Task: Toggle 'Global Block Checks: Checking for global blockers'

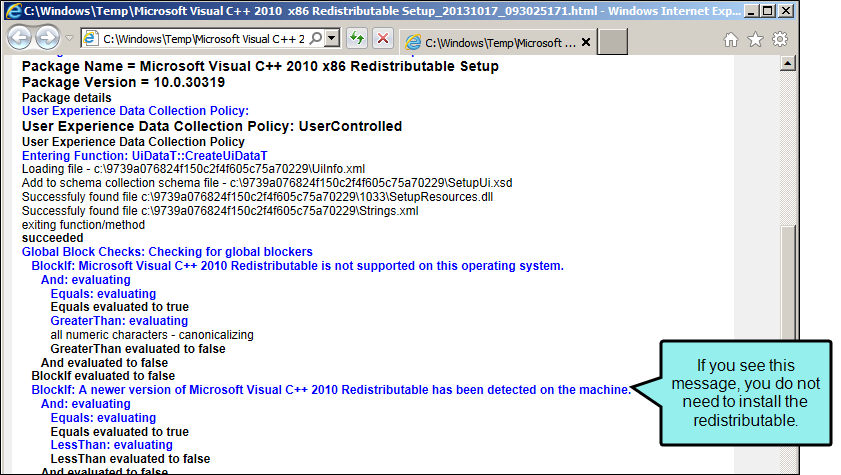Action: [x=167, y=252]
